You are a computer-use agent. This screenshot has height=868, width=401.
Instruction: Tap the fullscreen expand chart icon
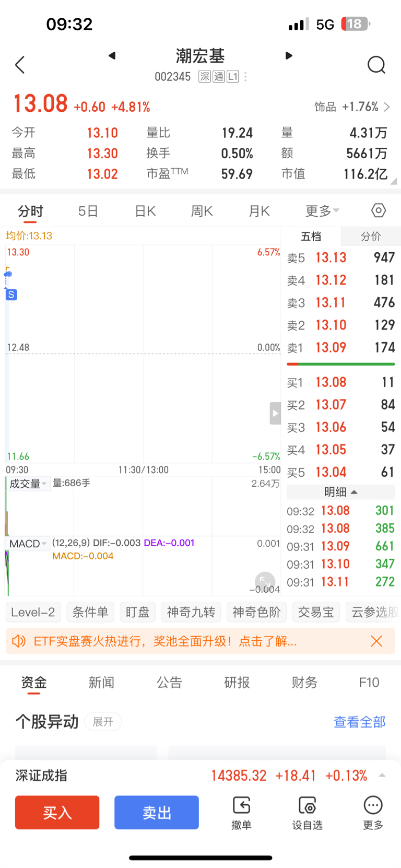pyautogui.click(x=265, y=582)
